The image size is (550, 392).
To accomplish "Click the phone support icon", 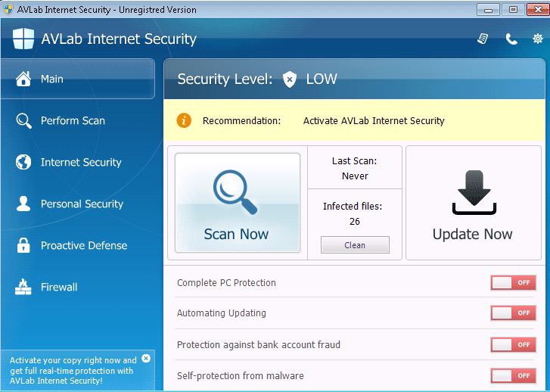I will (511, 39).
